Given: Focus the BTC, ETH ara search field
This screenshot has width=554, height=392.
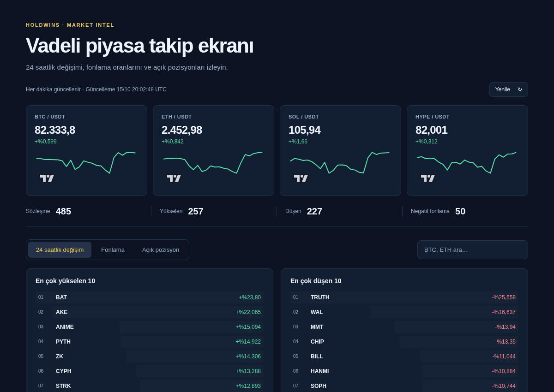Looking at the screenshot, I should 473,249.
